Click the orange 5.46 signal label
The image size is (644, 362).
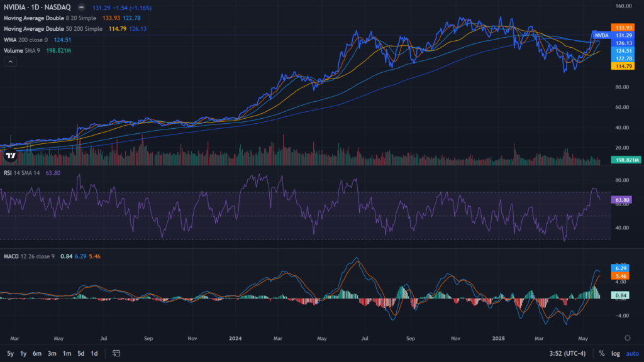tap(621, 276)
